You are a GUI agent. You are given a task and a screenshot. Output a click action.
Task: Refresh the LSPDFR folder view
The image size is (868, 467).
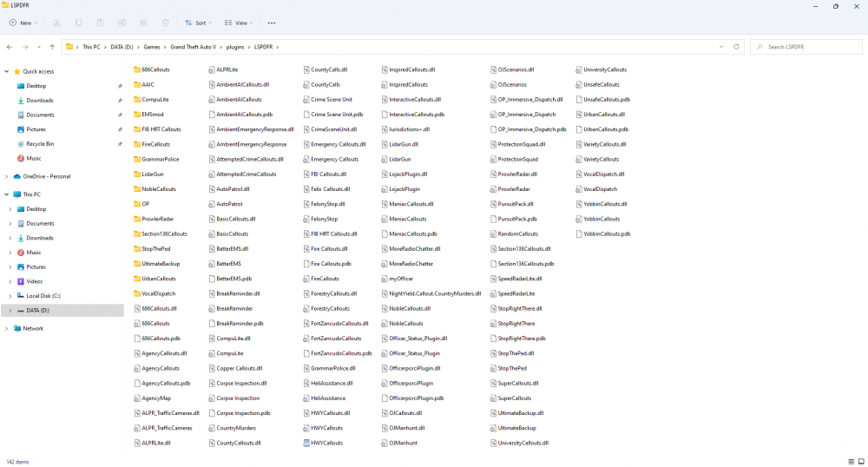[x=736, y=47]
